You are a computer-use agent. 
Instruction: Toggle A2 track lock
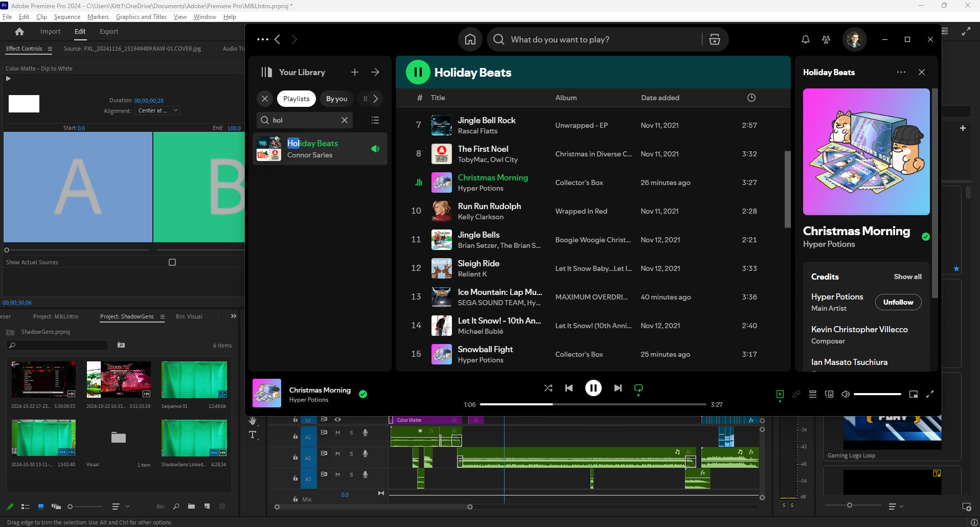click(x=295, y=457)
